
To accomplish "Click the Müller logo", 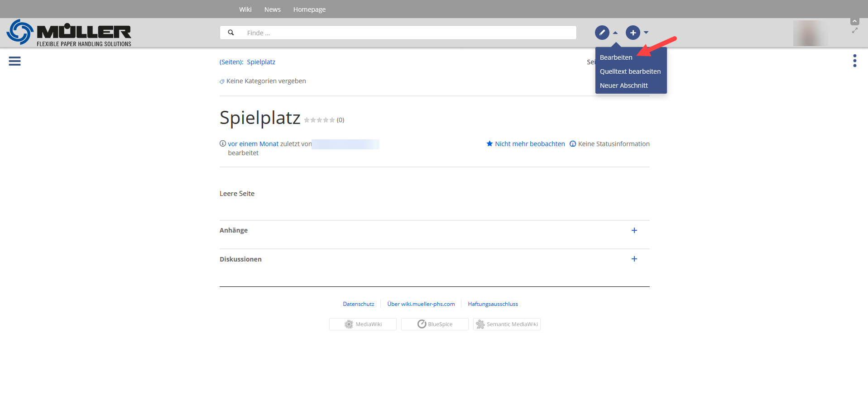I will (69, 33).
